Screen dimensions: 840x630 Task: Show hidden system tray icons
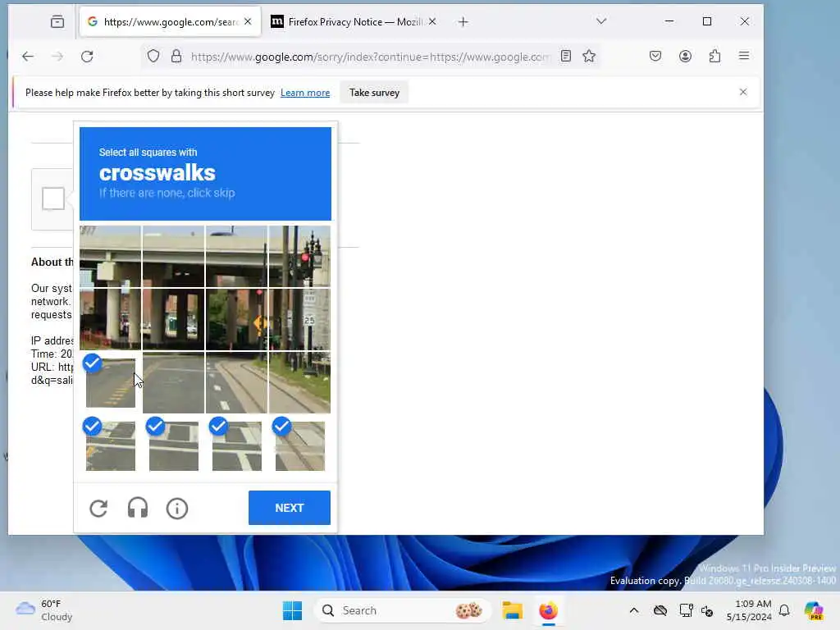634,610
